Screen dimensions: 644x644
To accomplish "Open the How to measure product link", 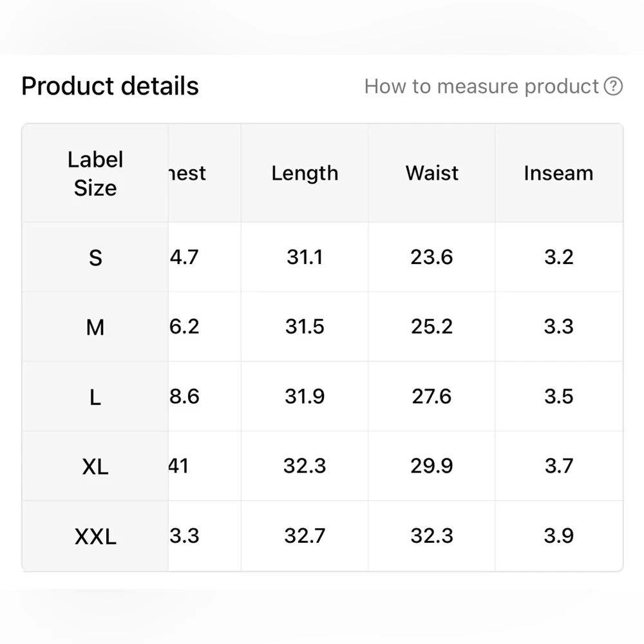I will point(482,86).
